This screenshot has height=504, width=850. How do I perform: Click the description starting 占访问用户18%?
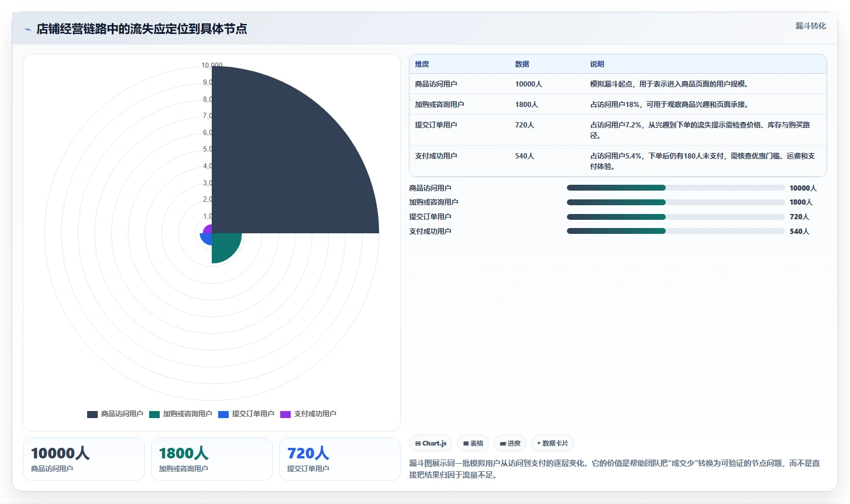669,105
